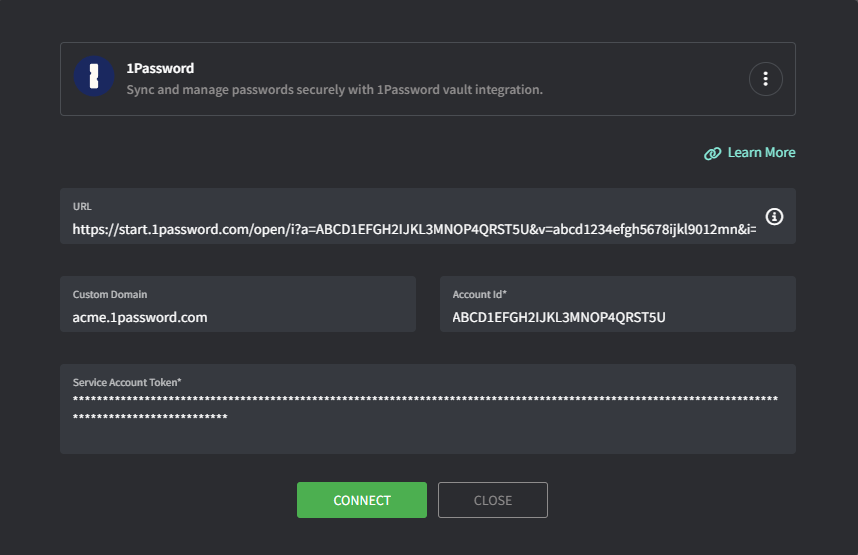This screenshot has height=555, width=858.
Task: Click the Account Id* label
Action: [479, 294]
